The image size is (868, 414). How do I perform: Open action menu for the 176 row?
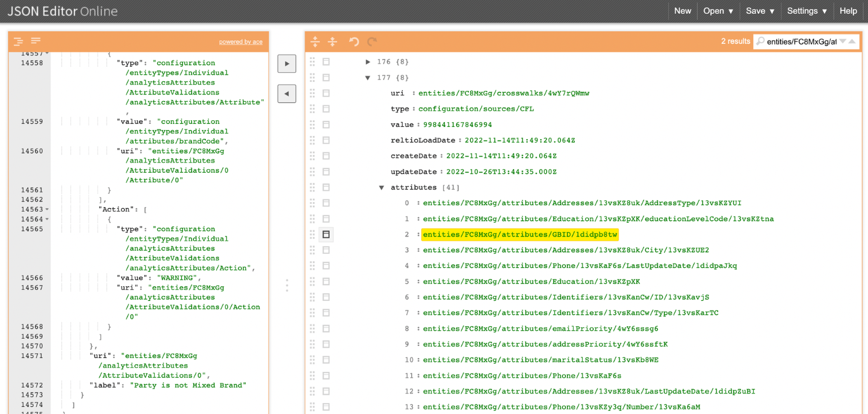tap(326, 62)
